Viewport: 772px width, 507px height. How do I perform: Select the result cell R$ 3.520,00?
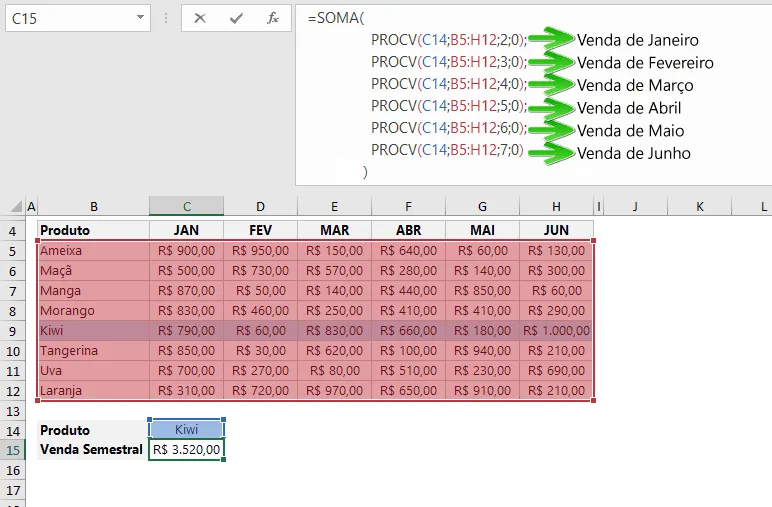point(187,449)
